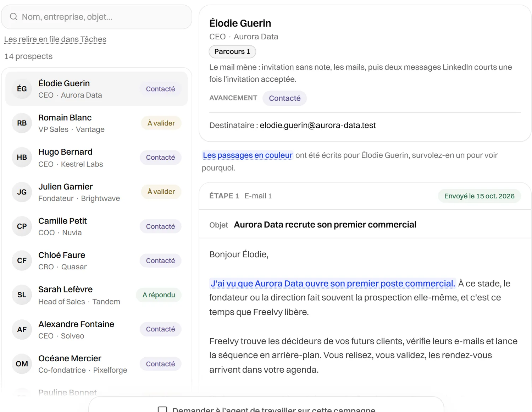This screenshot has width=532, height=412.
Task: Click the highlighted sentence 'J'ai vu que Aurora Data ouvre…'
Action: [332, 284]
